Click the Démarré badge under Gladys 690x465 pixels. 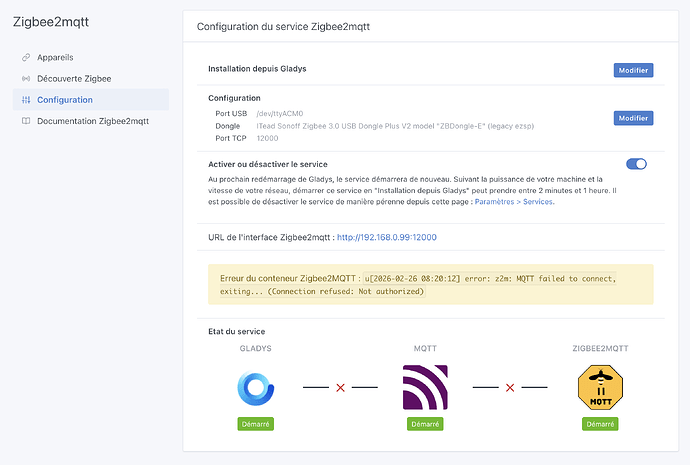(x=256, y=424)
